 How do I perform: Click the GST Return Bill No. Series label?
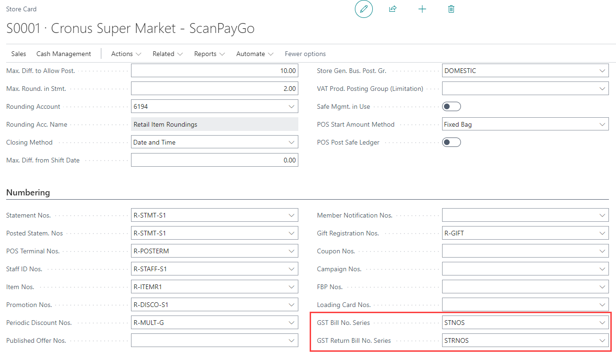pos(354,340)
